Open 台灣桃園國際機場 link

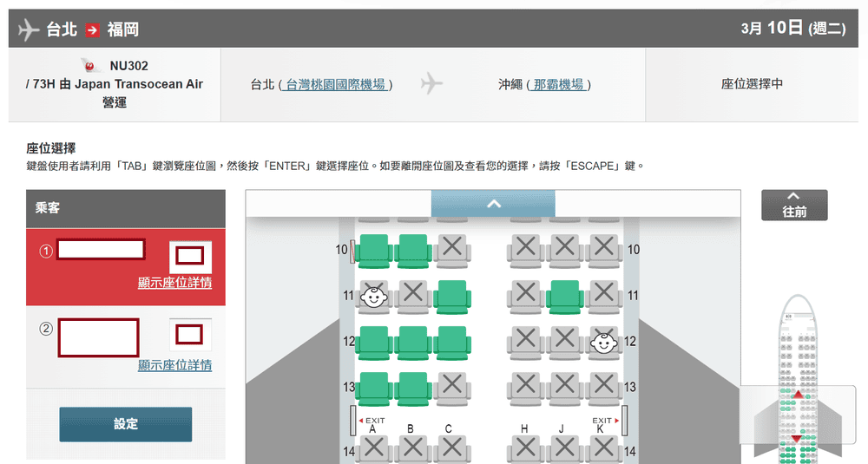[x=335, y=85]
